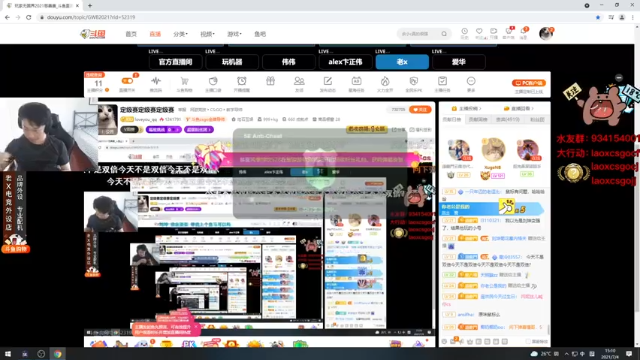Toggle the checkbox beside chat toolbar

528,341
